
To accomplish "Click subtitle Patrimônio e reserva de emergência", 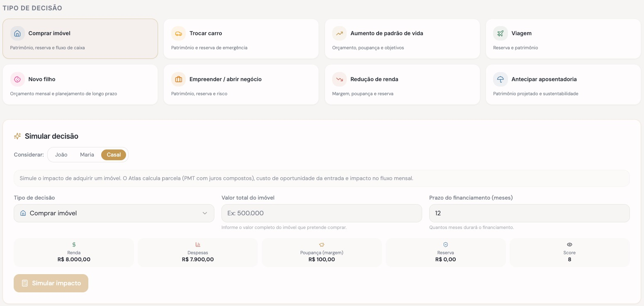I will (x=209, y=48).
